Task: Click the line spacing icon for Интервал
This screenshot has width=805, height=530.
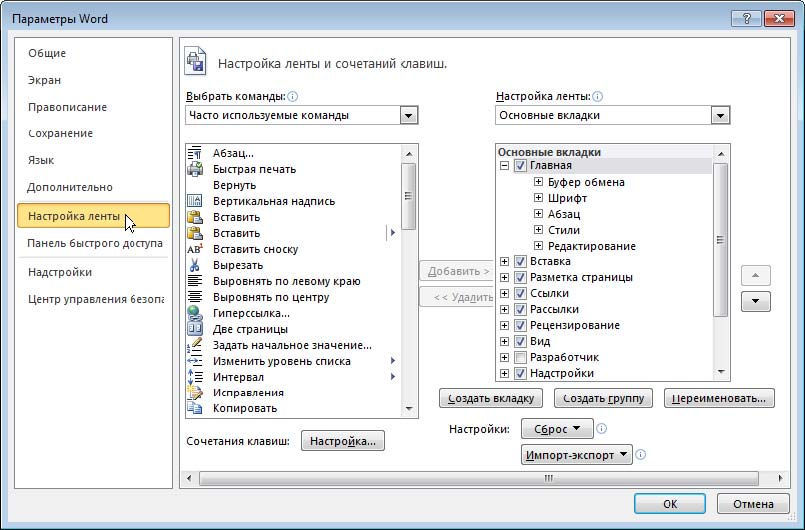Action: (x=195, y=376)
